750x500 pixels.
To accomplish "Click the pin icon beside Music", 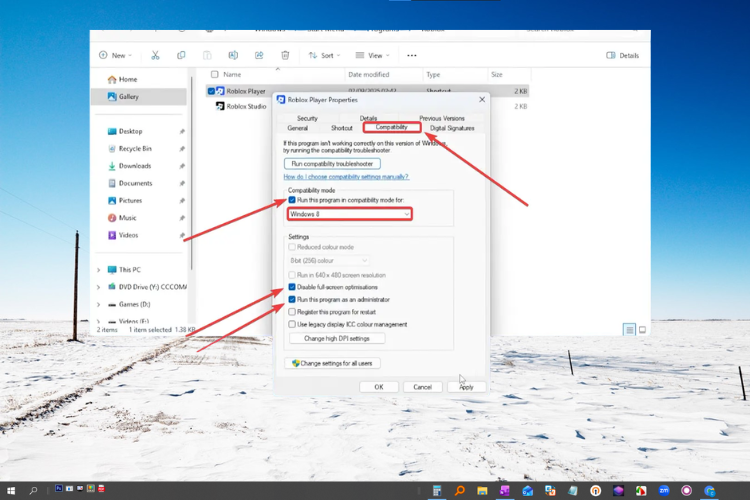I will [x=182, y=218].
